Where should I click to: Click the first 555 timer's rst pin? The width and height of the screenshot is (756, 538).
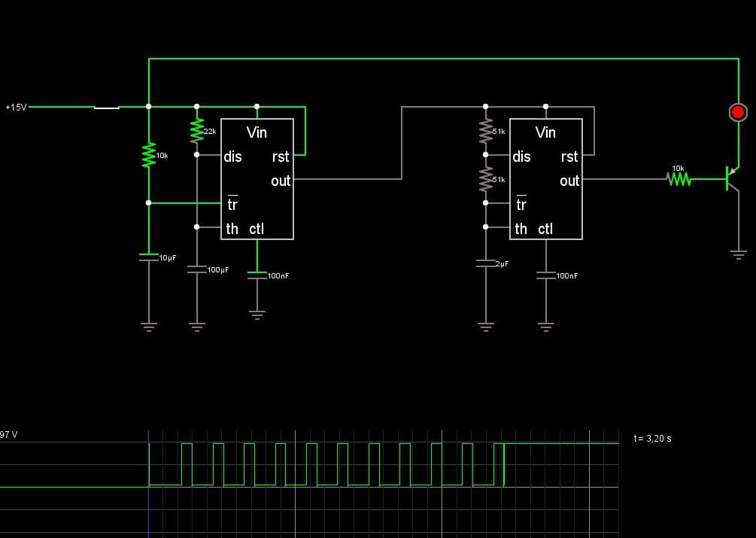281,157
